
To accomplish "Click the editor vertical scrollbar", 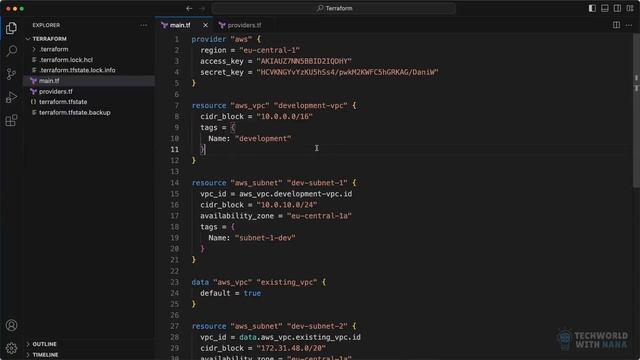I will [636, 110].
